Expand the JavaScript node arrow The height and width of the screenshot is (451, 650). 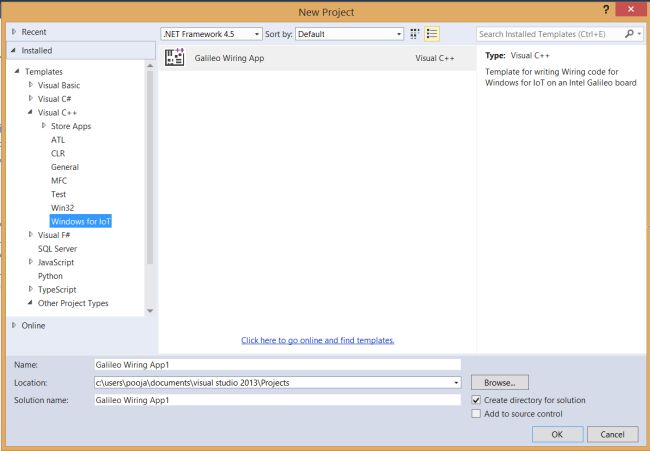pyautogui.click(x=31, y=262)
